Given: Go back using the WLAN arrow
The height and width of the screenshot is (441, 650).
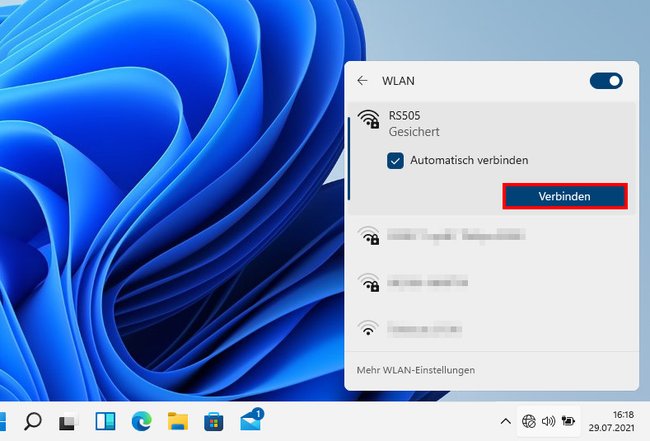Looking at the screenshot, I should pyautogui.click(x=362, y=80).
